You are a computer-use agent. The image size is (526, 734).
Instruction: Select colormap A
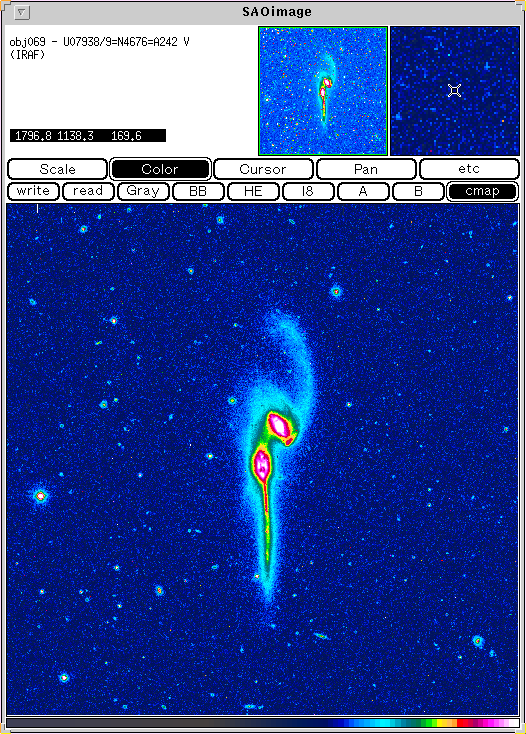click(363, 191)
